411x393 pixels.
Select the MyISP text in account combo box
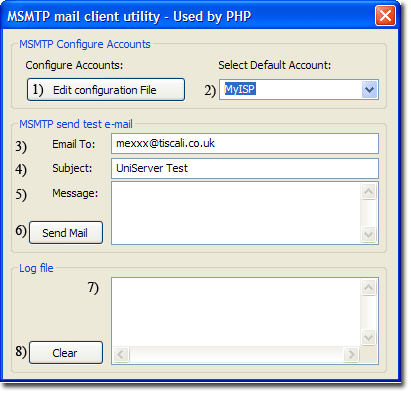click(240, 89)
